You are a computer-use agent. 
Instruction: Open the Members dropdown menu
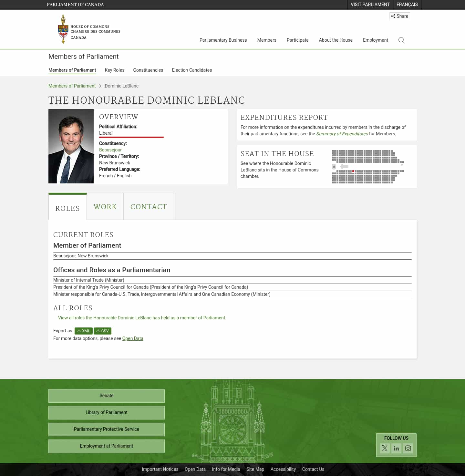267,40
